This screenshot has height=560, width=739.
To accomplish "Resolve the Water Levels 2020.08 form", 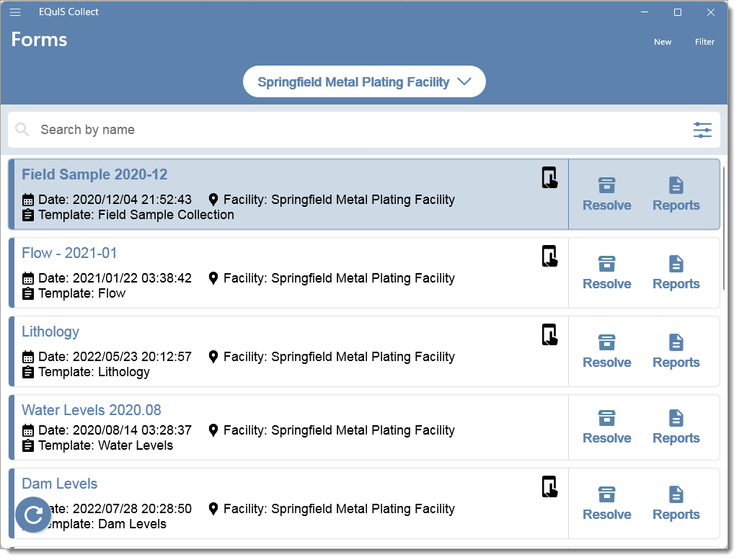I will (x=607, y=427).
